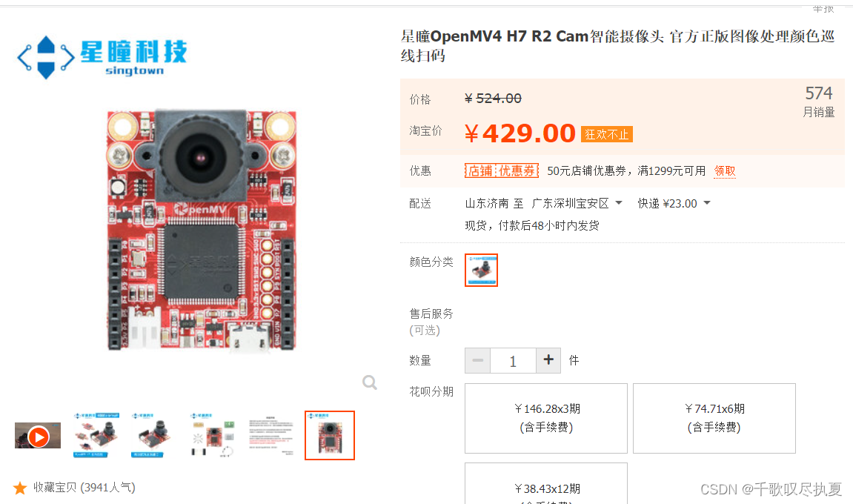Decrease quantity with the minus button
Viewport: 853px width, 504px height.
tap(478, 360)
